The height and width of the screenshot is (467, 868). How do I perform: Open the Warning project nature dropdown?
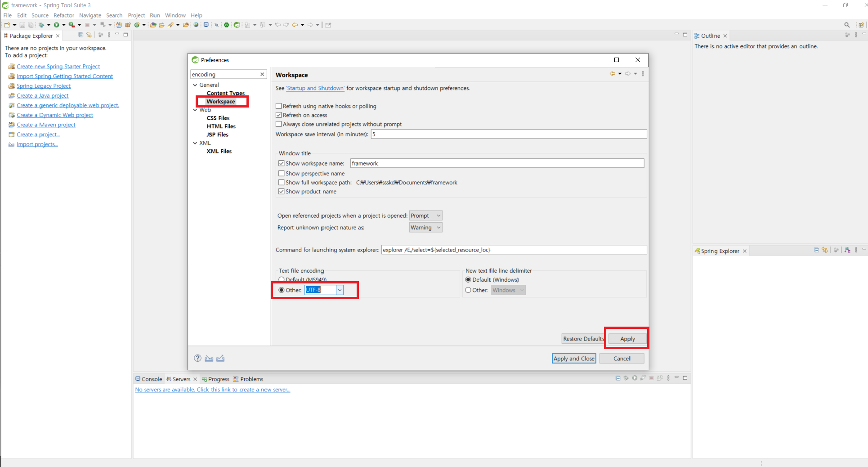pyautogui.click(x=426, y=227)
